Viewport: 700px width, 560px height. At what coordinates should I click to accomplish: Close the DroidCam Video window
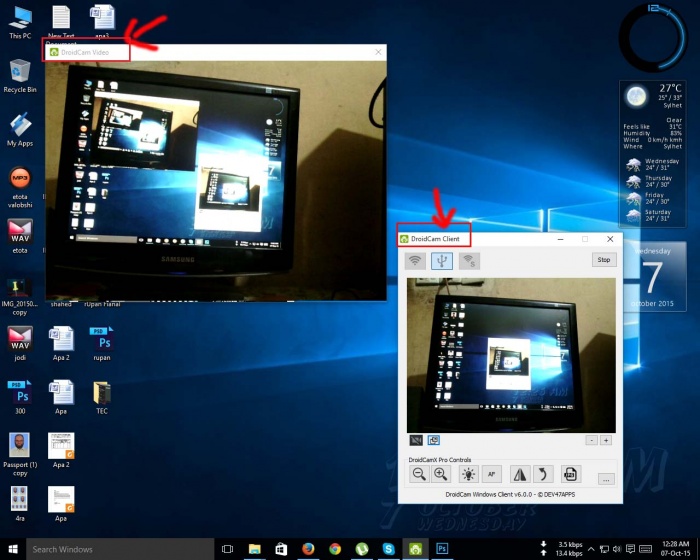click(378, 52)
